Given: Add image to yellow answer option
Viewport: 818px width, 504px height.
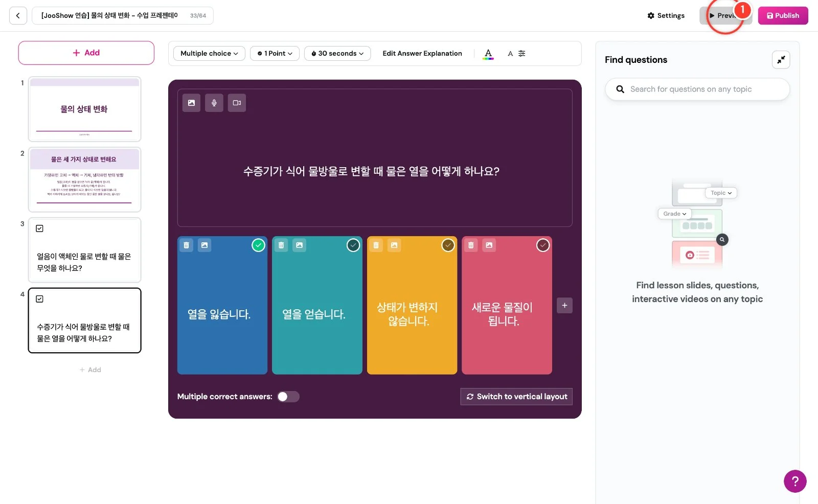Looking at the screenshot, I should tap(394, 245).
